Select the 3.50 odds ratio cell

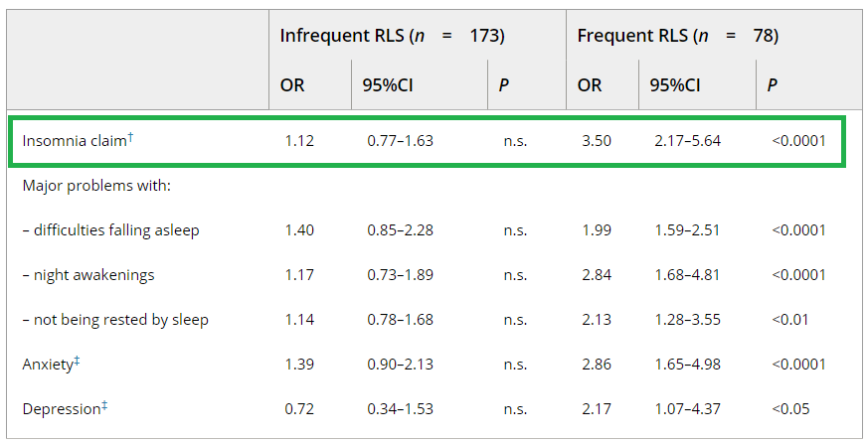(597, 141)
